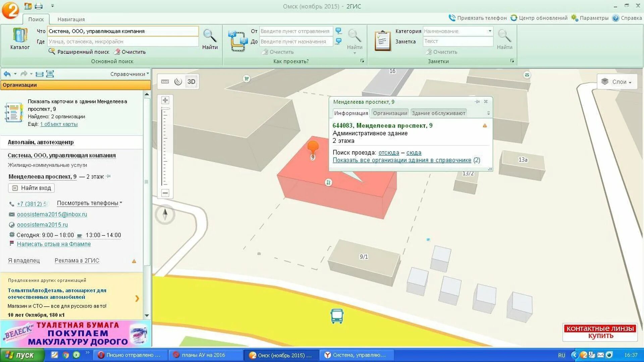Go back with the navigation back arrow
Screen dimensions: 644x362
[x=7, y=74]
